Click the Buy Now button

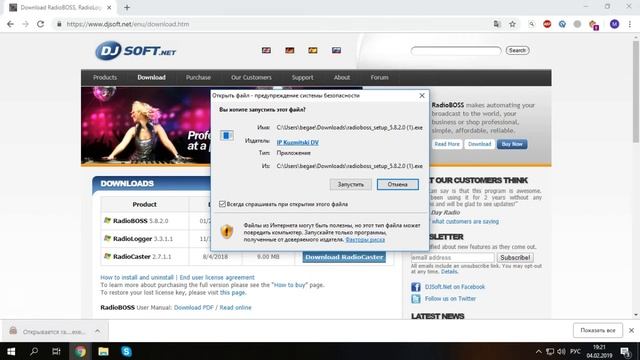(x=512, y=144)
